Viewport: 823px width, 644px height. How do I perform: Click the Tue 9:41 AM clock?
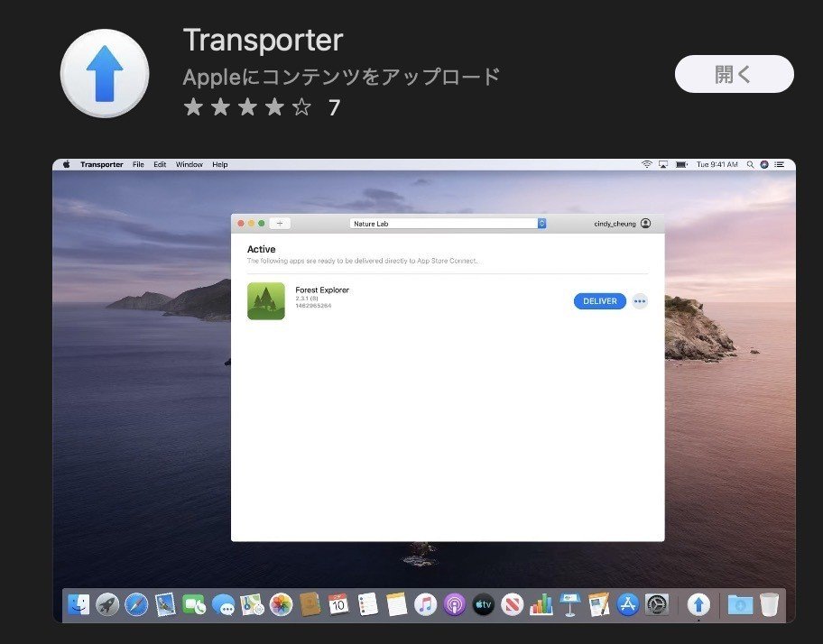click(717, 164)
